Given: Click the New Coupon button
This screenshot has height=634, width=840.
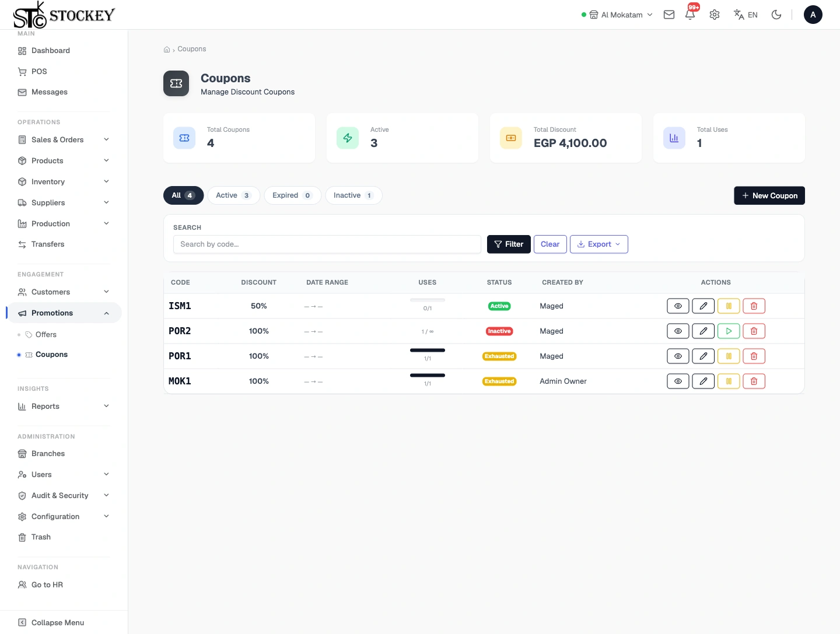Looking at the screenshot, I should tap(769, 195).
